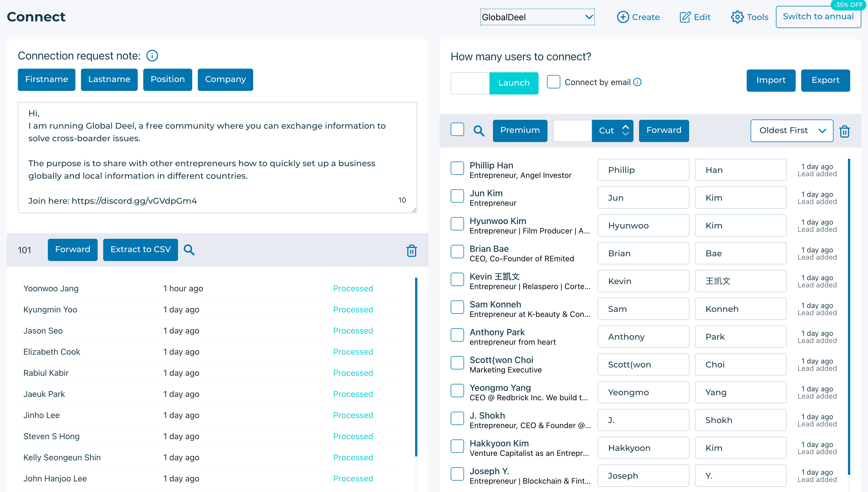Image resolution: width=868 pixels, height=492 pixels.
Task: Click the Launch button
Action: tap(514, 83)
